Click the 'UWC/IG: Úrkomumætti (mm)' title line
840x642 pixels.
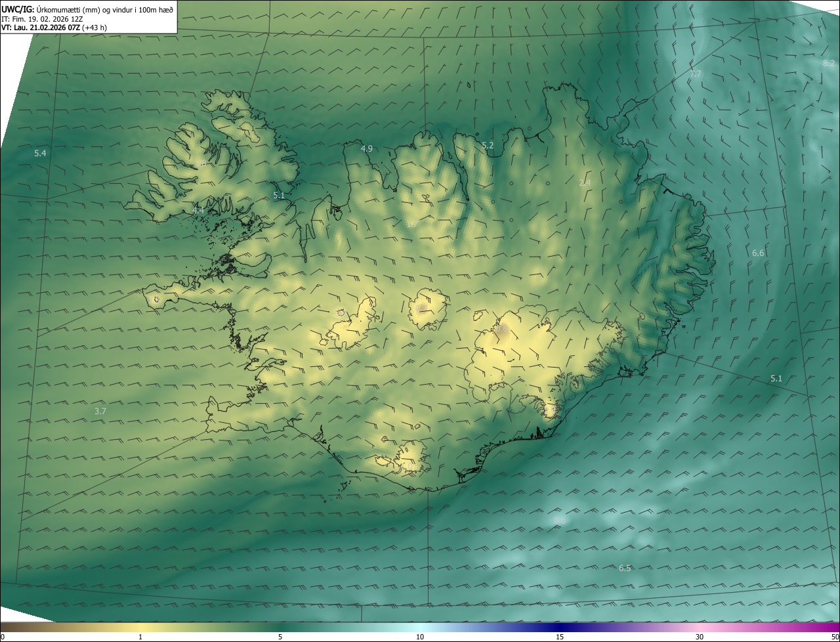[x=87, y=9]
